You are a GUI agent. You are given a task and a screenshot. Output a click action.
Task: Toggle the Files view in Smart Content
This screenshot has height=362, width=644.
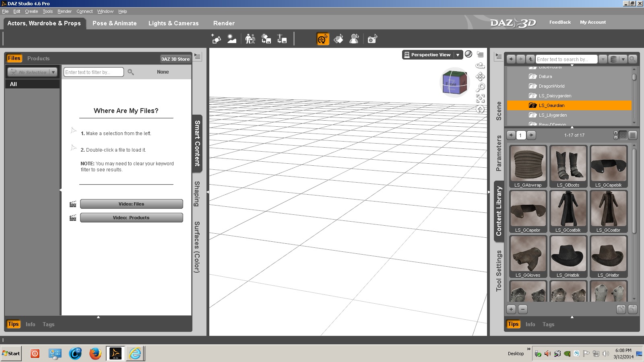coord(14,58)
